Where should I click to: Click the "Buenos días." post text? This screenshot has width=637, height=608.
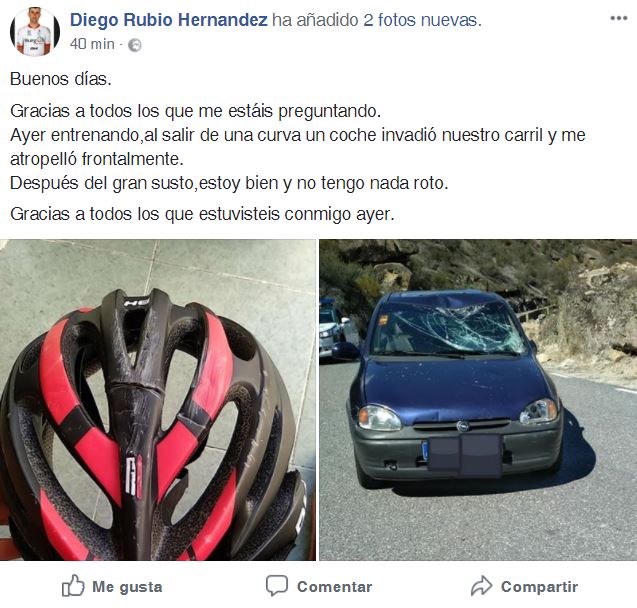pyautogui.click(x=61, y=79)
